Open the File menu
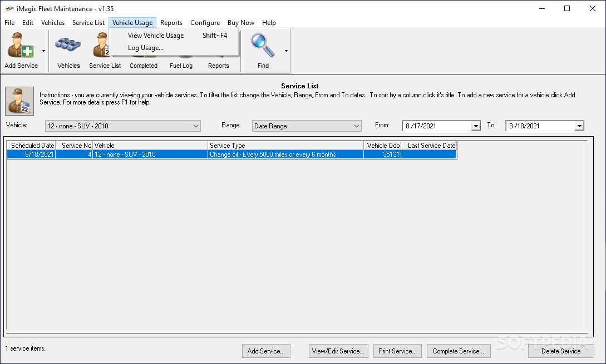The width and height of the screenshot is (606, 364). click(9, 23)
